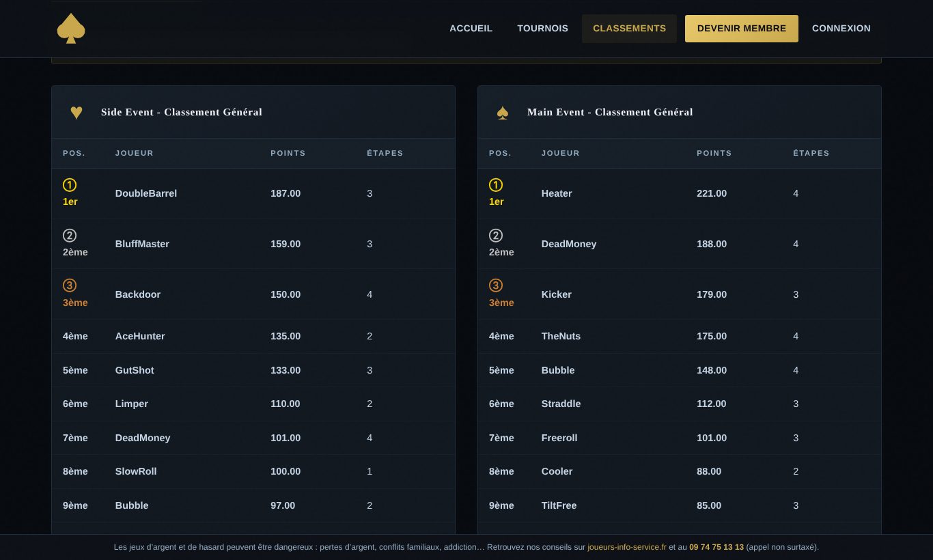The image size is (933, 560).
Task: Click the silver 2 medal next to Main Event DeadMoney
Action: [x=496, y=236]
